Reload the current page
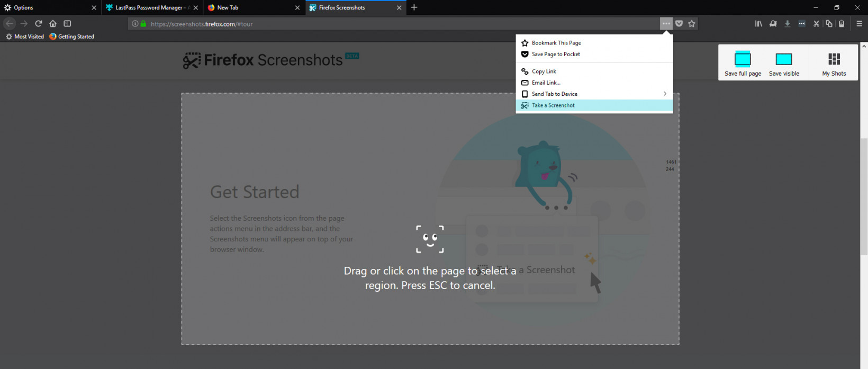Viewport: 868px width, 369px height. click(x=39, y=23)
